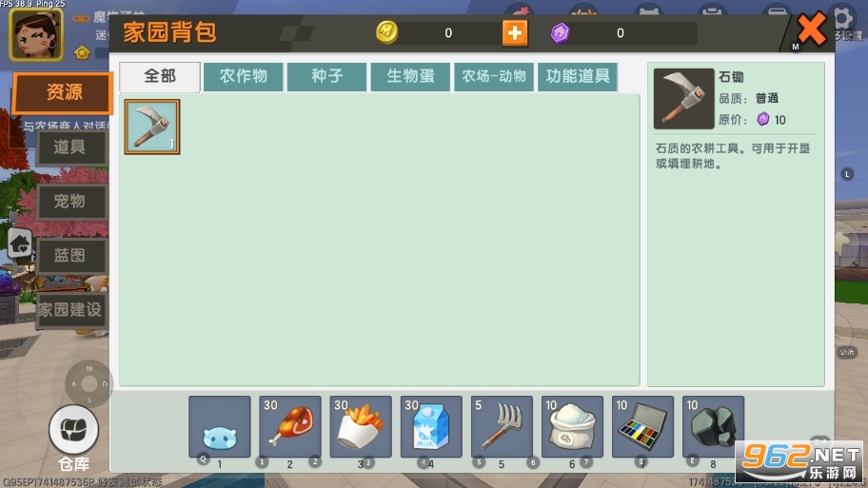Open the 宠物 pets side category

69,202
